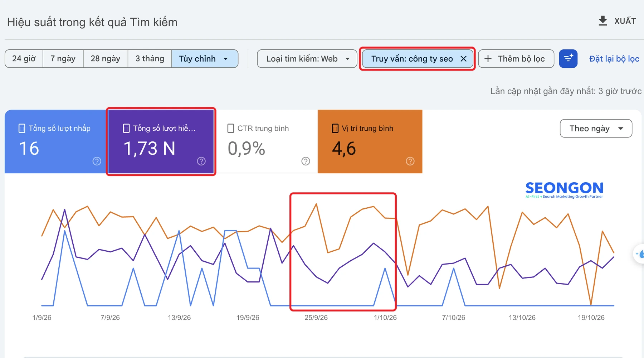Click the 0,9% CTR value
644x358 pixels.
(x=247, y=149)
